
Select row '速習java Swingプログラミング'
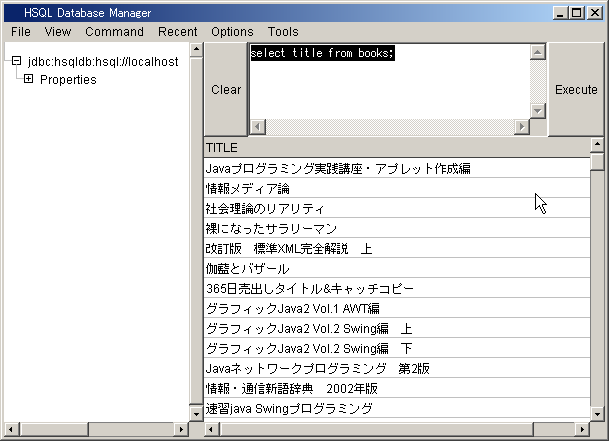[x=397, y=408]
